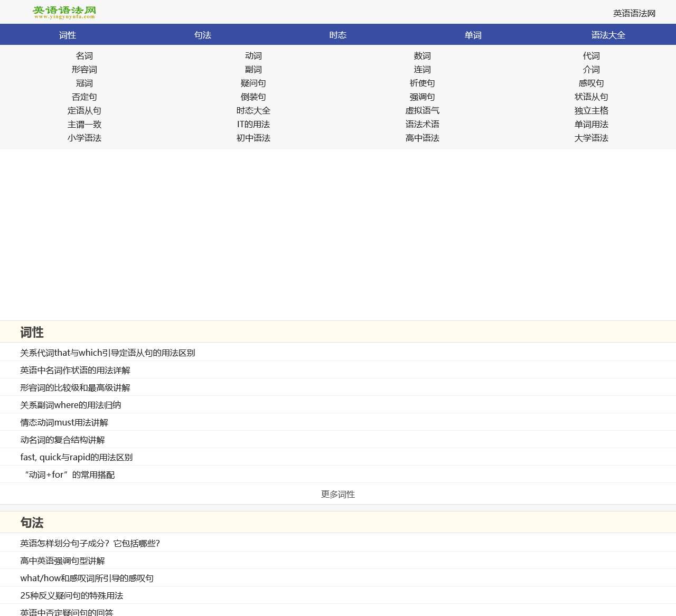Open 高中英语强调句型讲解 article
This screenshot has height=616, width=676.
point(63,561)
